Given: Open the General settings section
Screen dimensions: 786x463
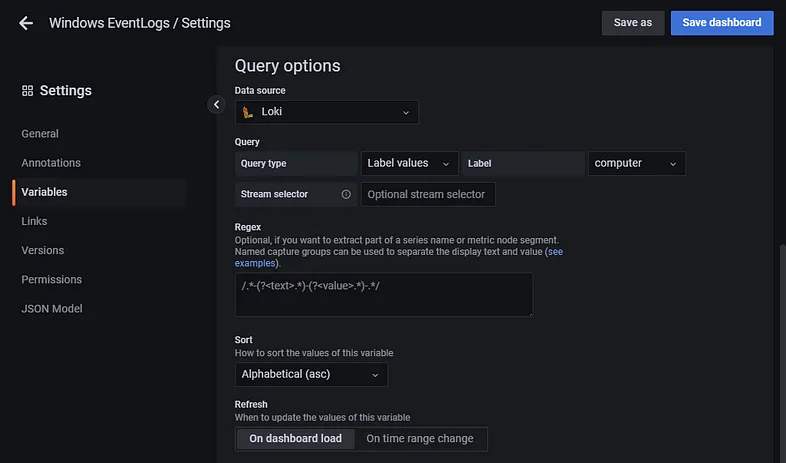Looking at the screenshot, I should (x=40, y=134).
